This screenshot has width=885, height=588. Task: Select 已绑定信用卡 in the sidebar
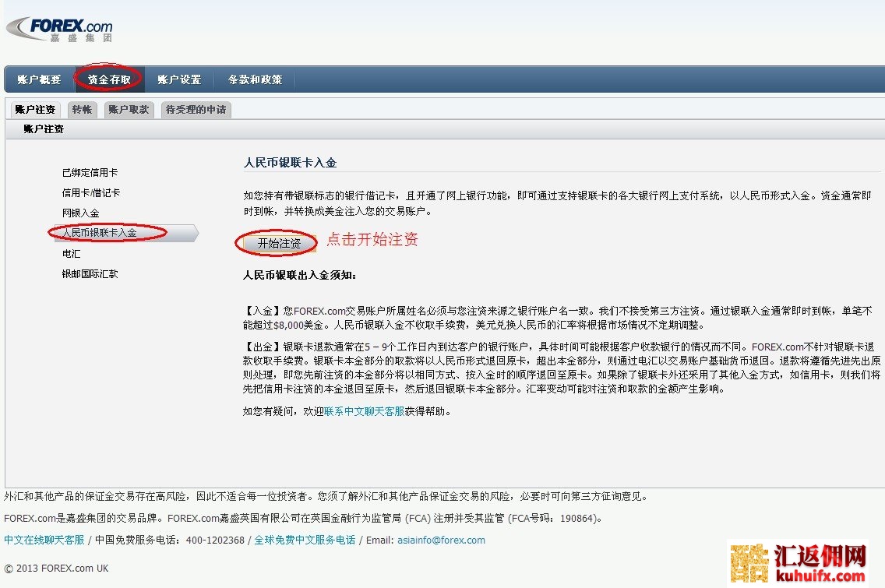[x=90, y=172]
